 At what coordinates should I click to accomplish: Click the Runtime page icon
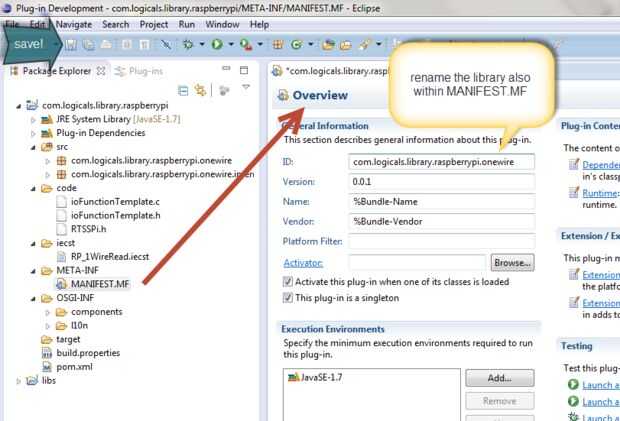(574, 193)
